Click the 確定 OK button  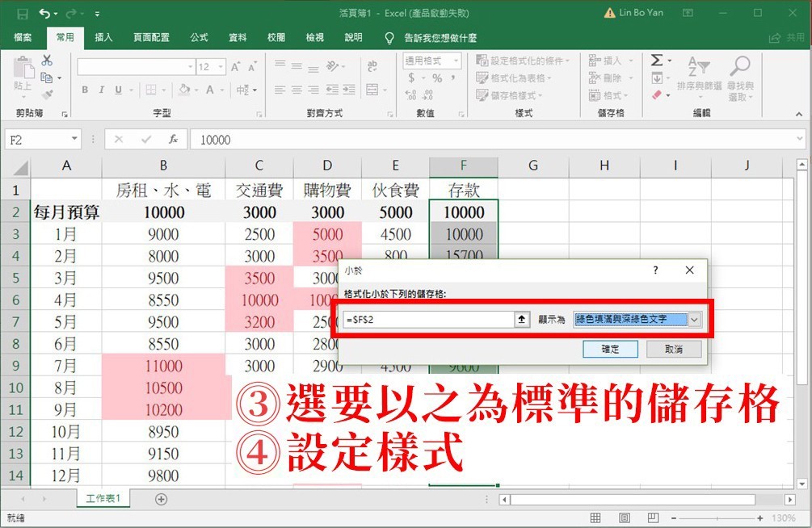pyautogui.click(x=610, y=349)
